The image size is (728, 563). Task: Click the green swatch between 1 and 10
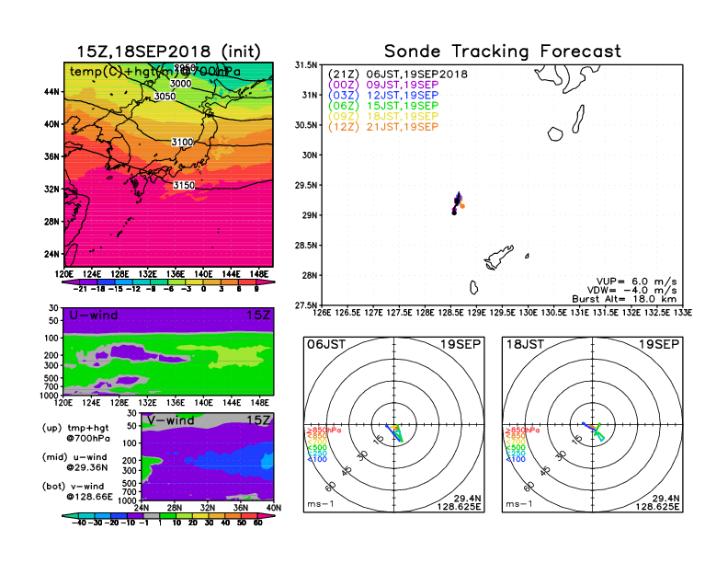point(167,516)
